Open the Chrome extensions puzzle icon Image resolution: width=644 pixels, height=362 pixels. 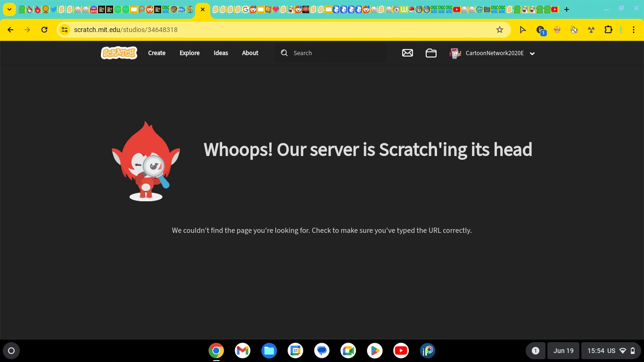608,29
